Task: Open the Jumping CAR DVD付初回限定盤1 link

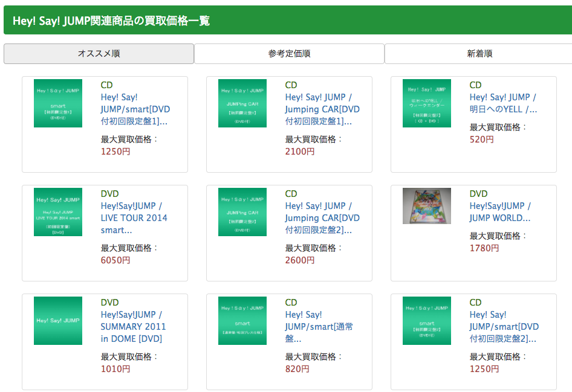Action: point(322,109)
